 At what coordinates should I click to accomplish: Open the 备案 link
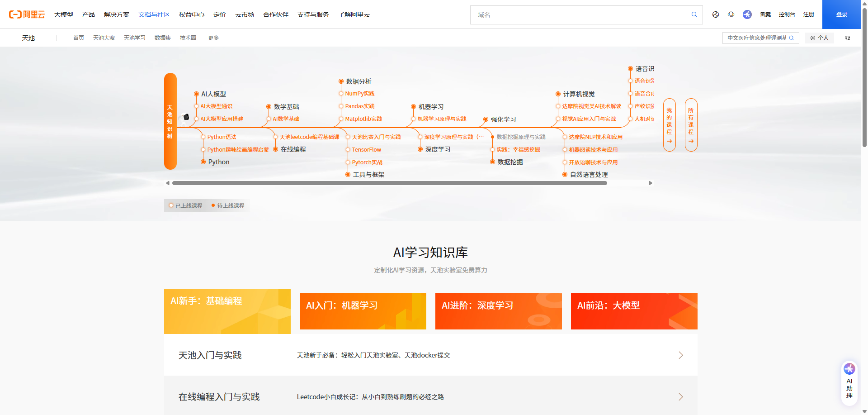click(765, 14)
